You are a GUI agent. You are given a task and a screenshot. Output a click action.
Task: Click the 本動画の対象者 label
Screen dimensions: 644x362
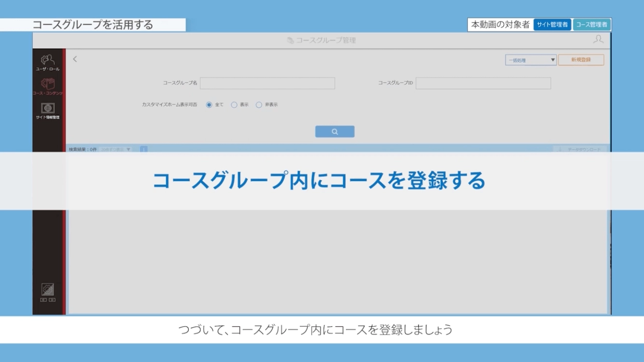500,25
